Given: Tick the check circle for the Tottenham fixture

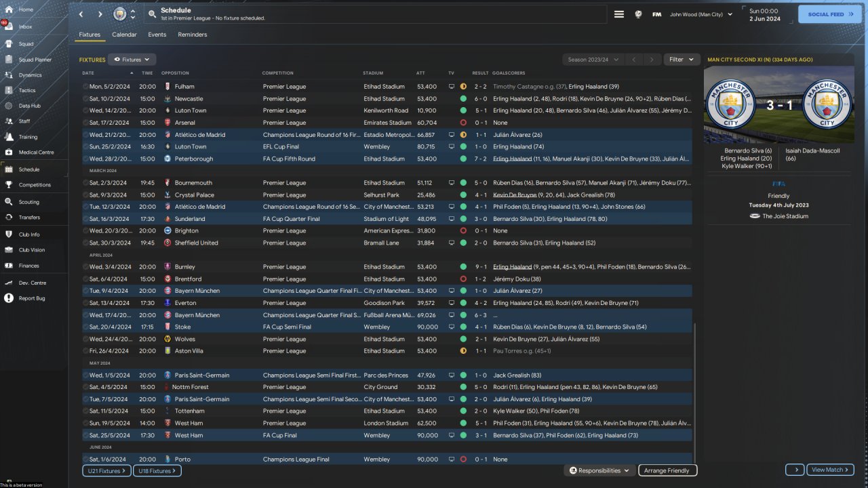Looking at the screenshot, I should point(85,411).
